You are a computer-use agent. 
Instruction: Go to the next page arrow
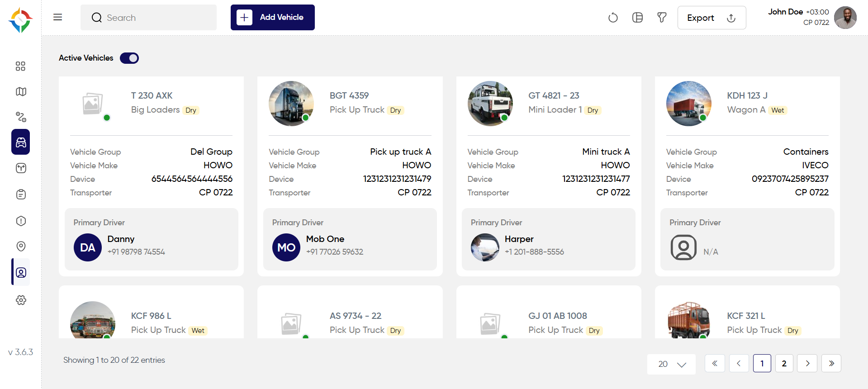pyautogui.click(x=807, y=363)
